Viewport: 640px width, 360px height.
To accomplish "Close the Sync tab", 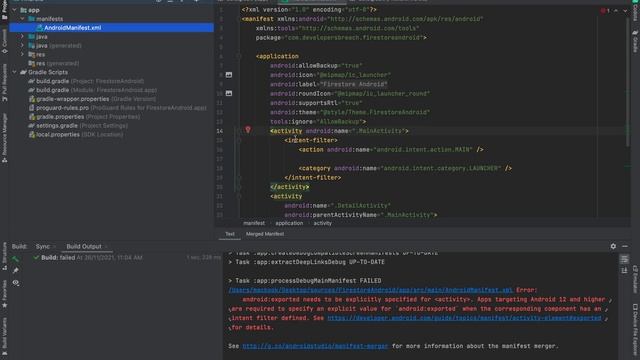I will pos(54,247).
